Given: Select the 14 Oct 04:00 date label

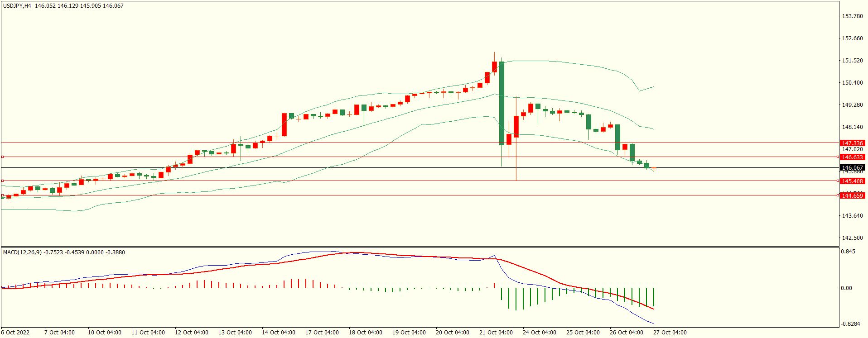Looking at the screenshot, I should point(278,333).
